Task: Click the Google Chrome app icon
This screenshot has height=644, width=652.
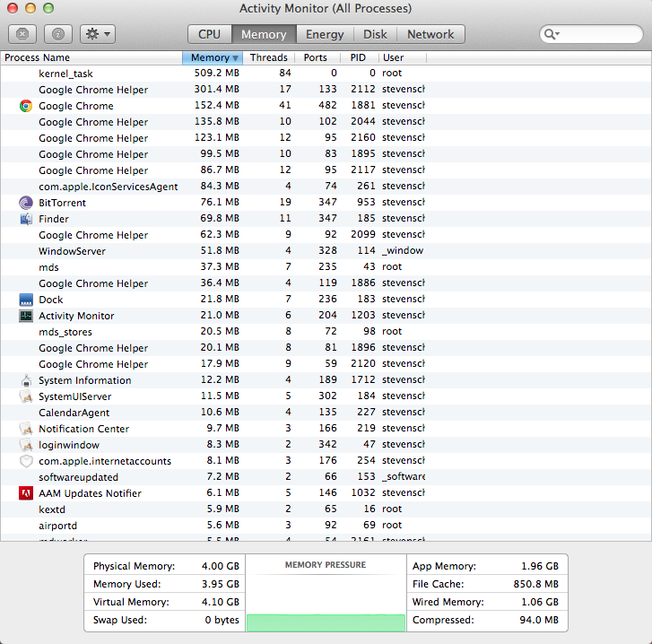Action: click(x=26, y=106)
